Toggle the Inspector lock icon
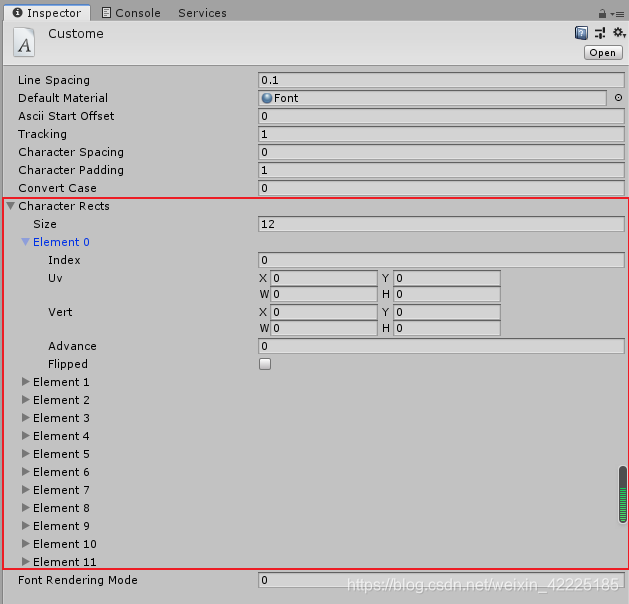629x604 pixels. pos(602,14)
